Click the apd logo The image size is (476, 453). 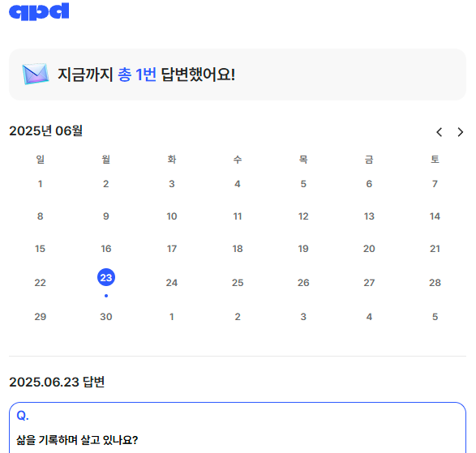39,11
